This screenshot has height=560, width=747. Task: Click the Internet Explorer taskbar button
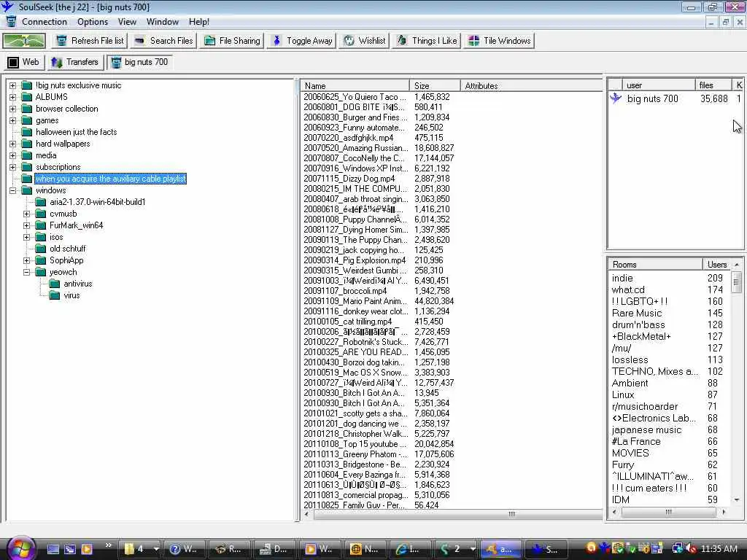[411, 548]
